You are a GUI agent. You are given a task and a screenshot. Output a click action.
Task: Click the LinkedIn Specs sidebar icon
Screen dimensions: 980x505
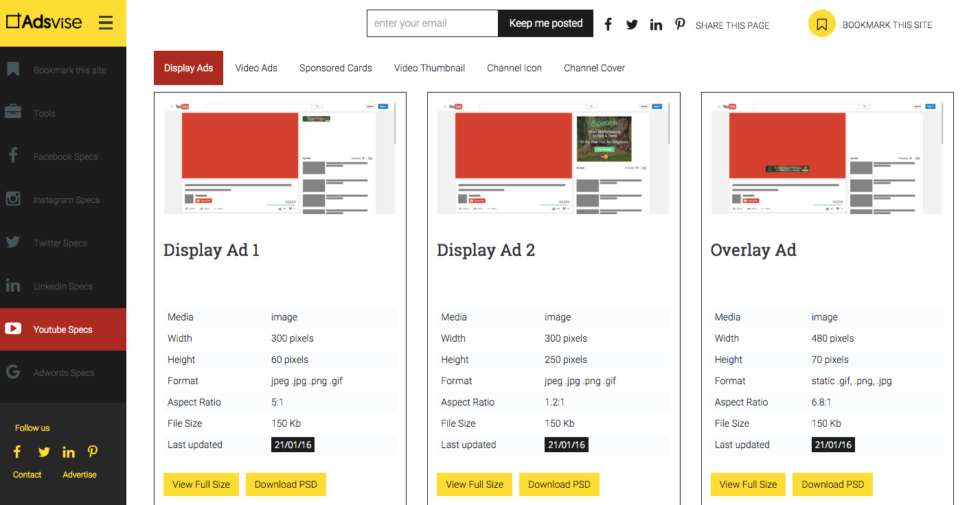click(x=13, y=285)
